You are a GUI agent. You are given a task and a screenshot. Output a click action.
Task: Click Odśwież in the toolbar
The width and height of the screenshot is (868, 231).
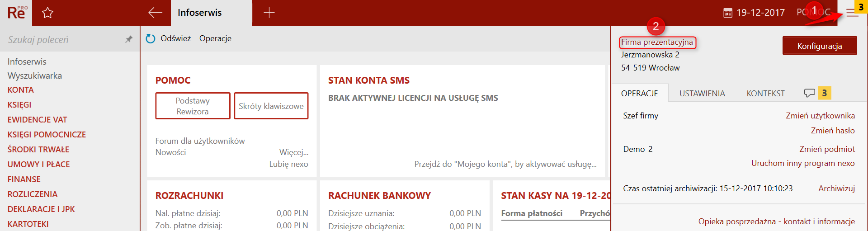(x=176, y=38)
